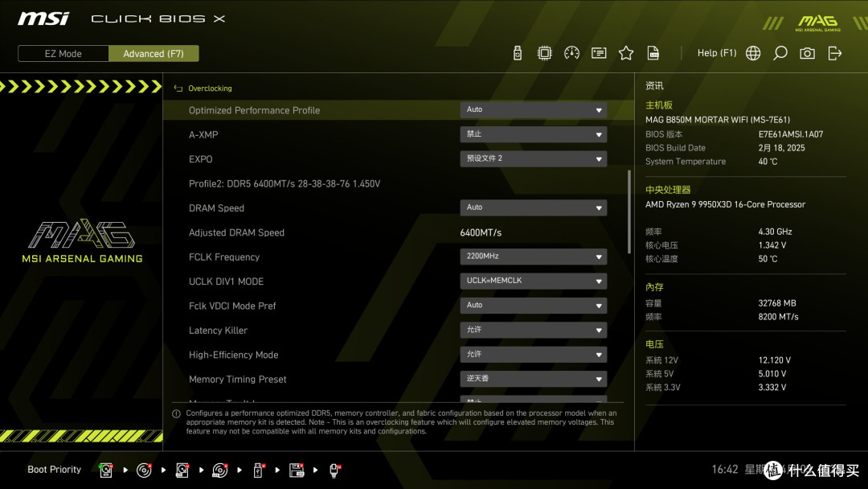This screenshot has width=868, height=489.
Task: Click the settings list vertical scrollbar
Action: pyautogui.click(x=628, y=212)
